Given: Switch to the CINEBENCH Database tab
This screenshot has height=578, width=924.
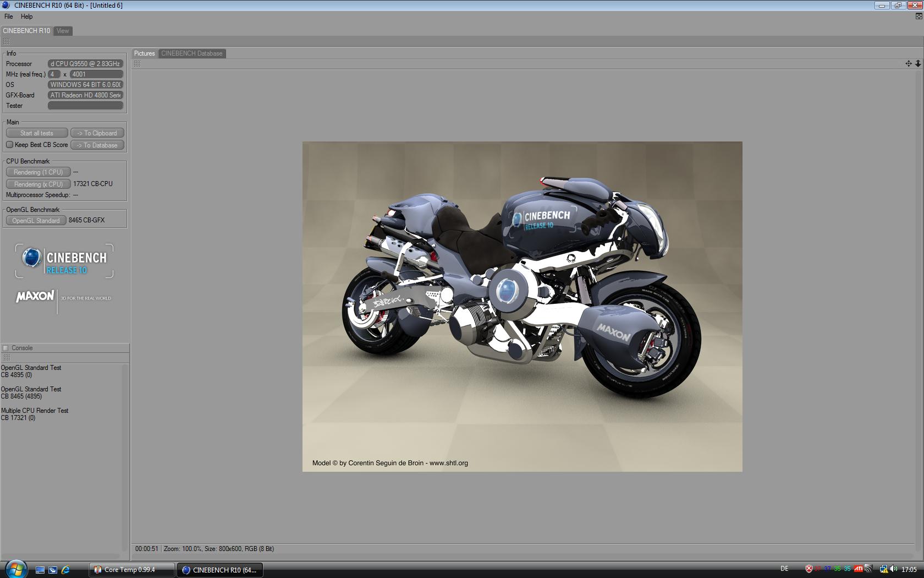Looking at the screenshot, I should pos(192,53).
